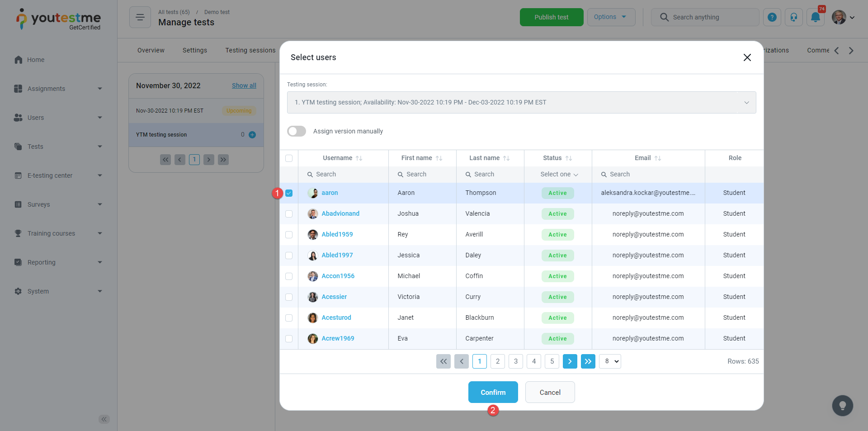Viewport: 868px width, 431px height.
Task: Click the E-testing center sidebar icon
Action: click(x=18, y=175)
